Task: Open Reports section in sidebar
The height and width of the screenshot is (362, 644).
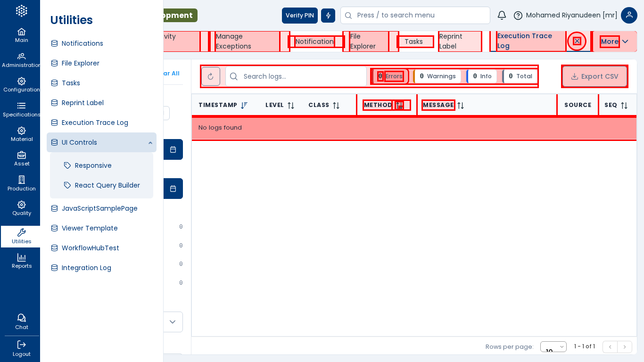Action: tap(22, 261)
